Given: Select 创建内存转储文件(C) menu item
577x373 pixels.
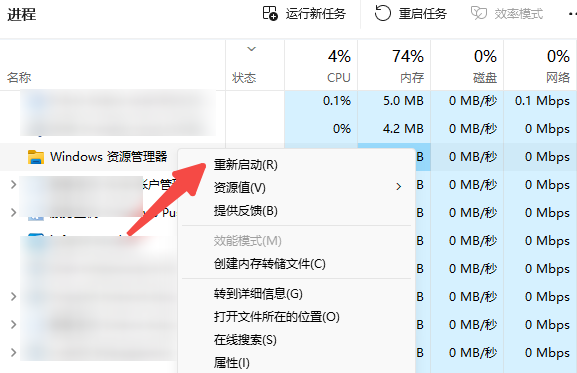Looking at the screenshot, I should tap(270, 263).
